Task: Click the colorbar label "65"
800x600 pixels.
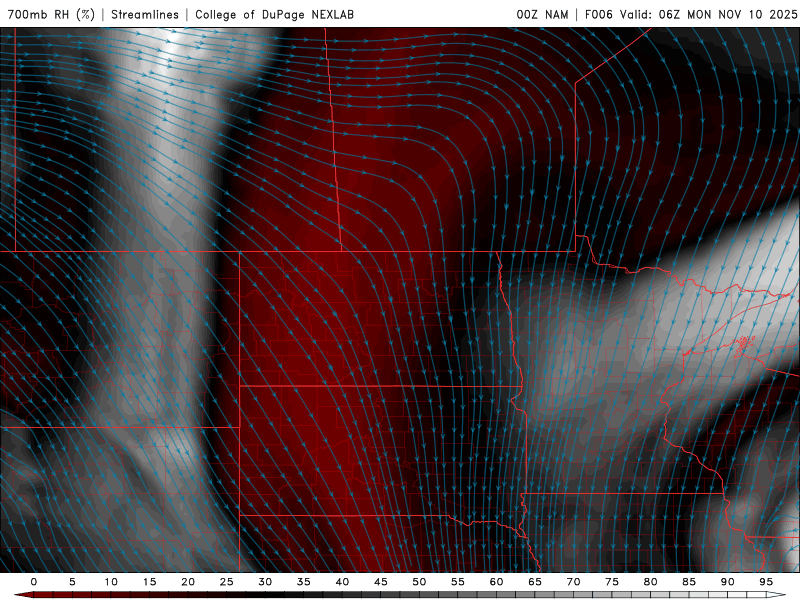Action: [x=535, y=582]
